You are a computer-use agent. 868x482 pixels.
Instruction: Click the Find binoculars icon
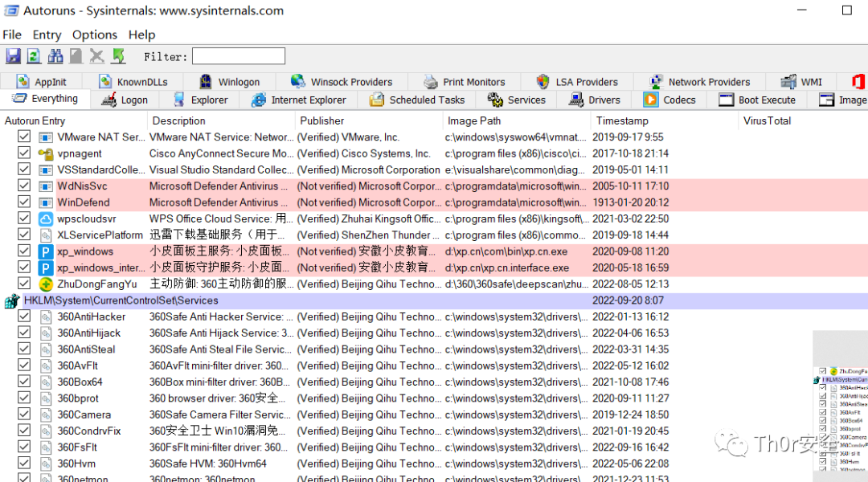55,56
